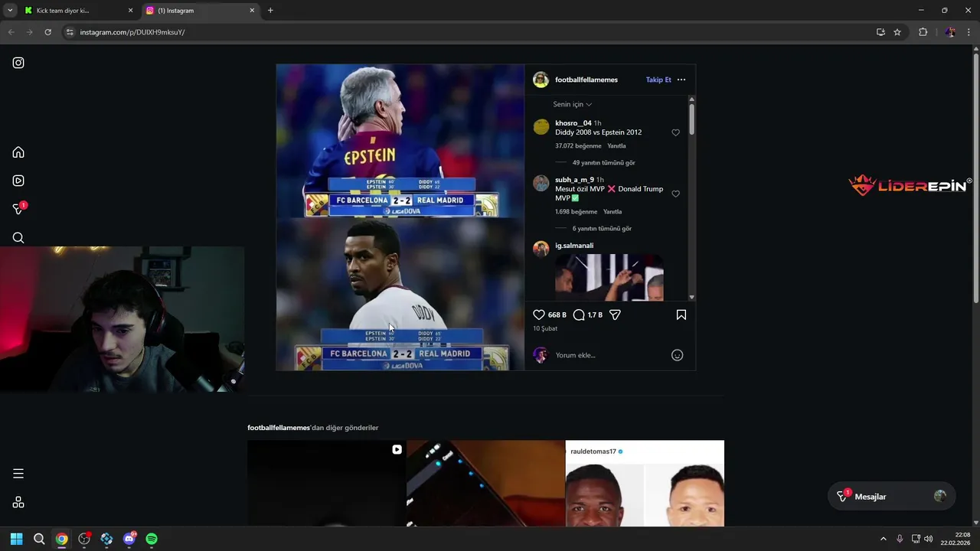Open Reels icon in sidebar
The height and width of the screenshot is (551, 980).
point(18,181)
